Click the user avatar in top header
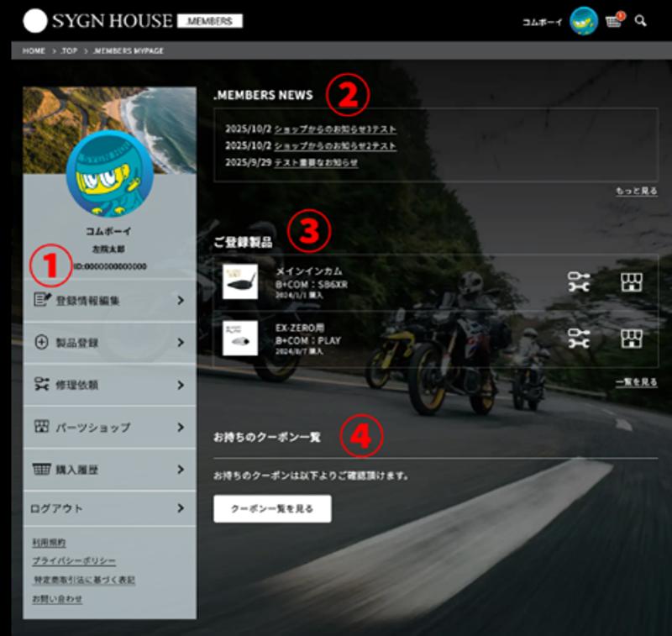 click(583, 21)
